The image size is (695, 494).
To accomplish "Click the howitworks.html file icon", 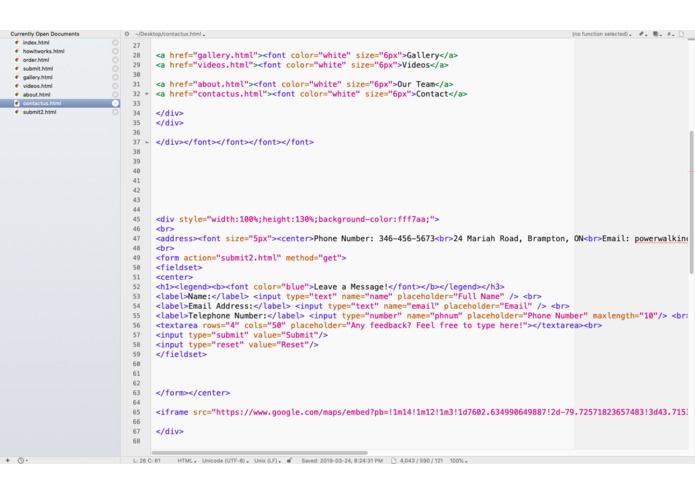I will 17,51.
